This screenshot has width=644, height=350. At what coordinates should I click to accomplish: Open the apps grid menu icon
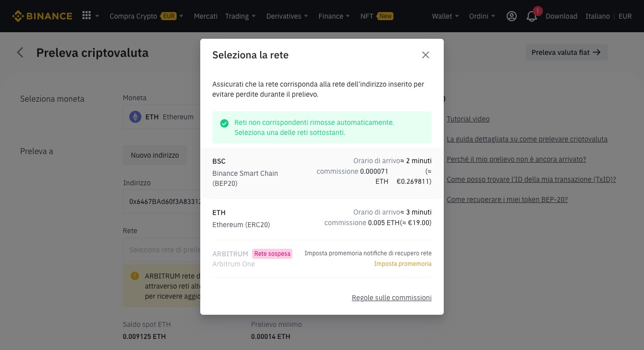click(x=87, y=16)
